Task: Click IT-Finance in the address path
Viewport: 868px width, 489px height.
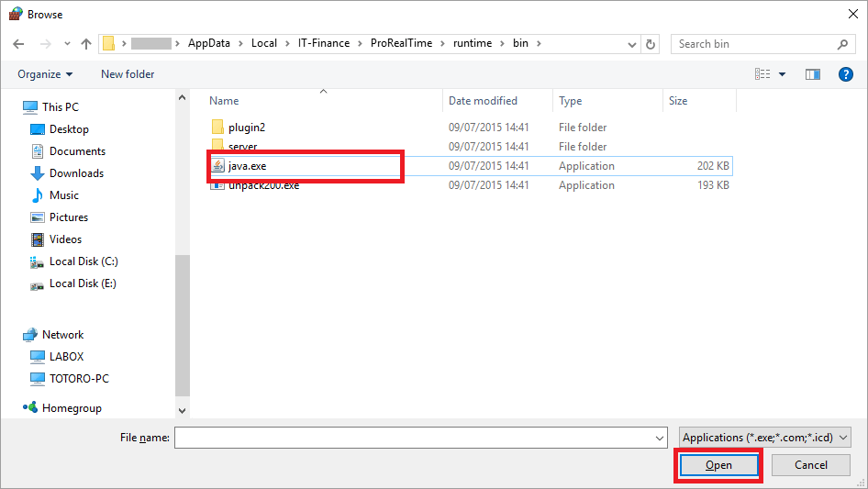Action: point(324,43)
